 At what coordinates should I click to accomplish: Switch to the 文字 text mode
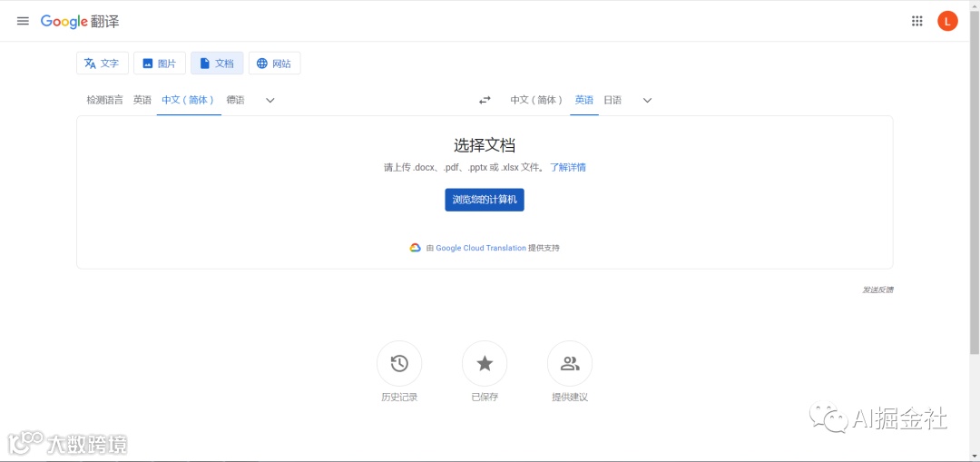103,64
